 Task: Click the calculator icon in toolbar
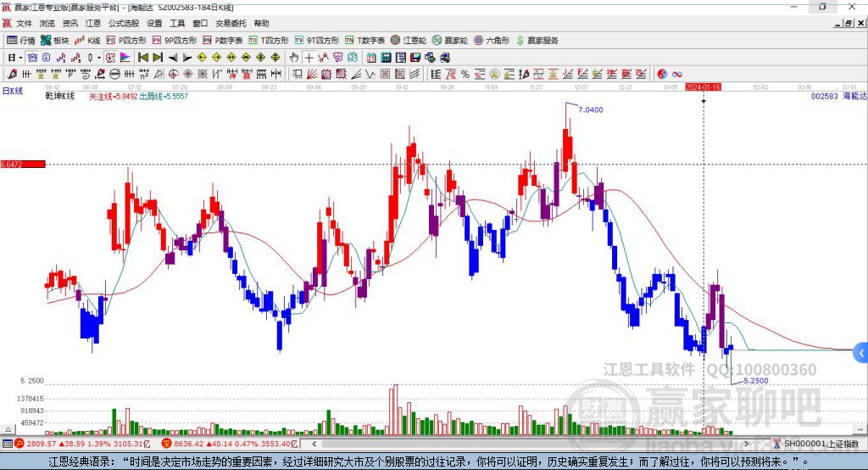[387, 58]
